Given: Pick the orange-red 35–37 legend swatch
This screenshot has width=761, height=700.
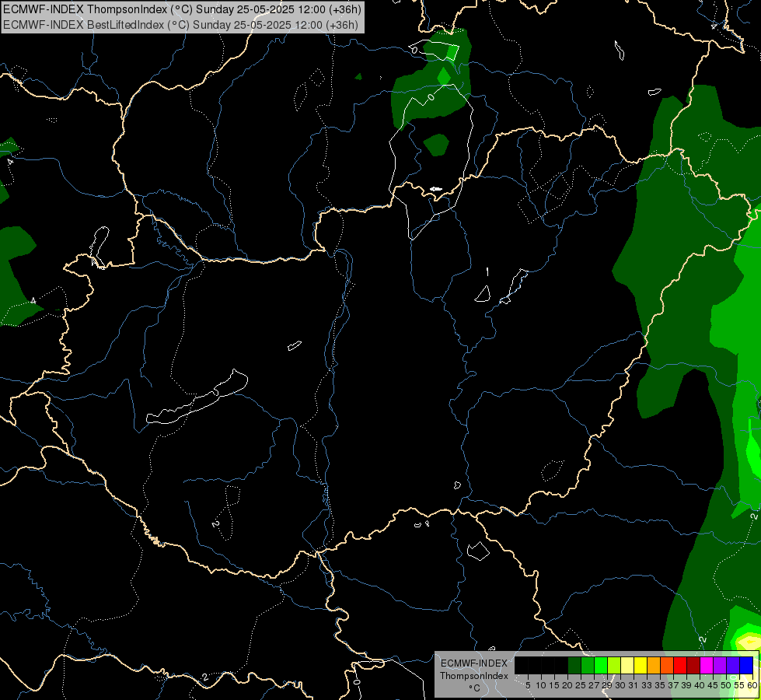Looking at the screenshot, I should [x=667, y=665].
